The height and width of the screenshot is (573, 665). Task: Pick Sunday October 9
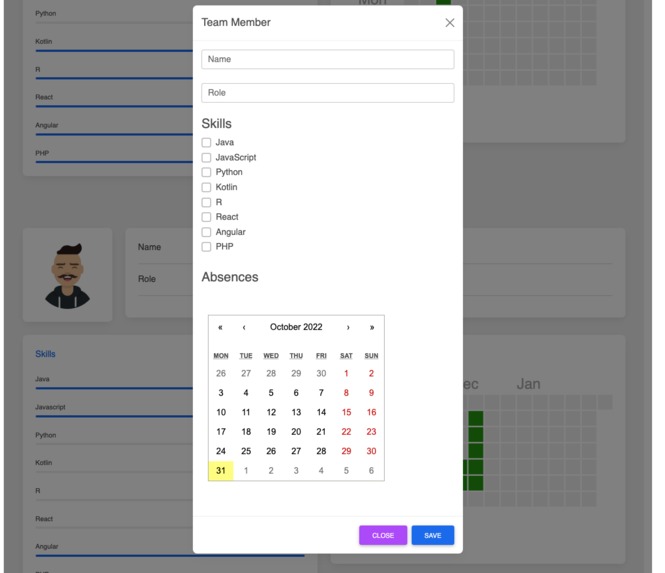371,393
